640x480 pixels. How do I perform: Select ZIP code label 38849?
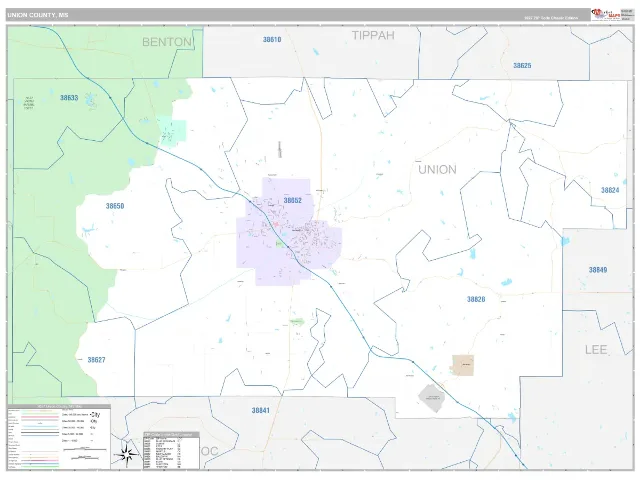(x=598, y=270)
